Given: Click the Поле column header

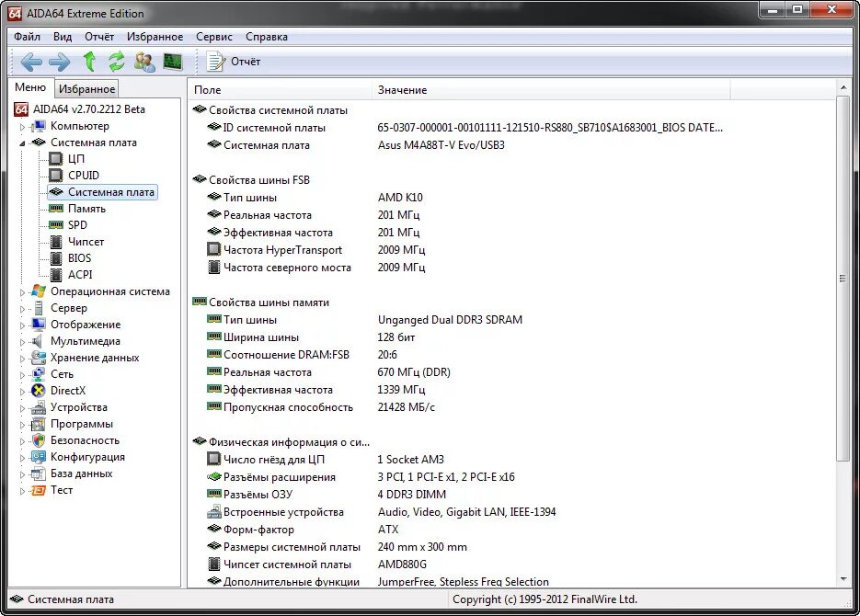Looking at the screenshot, I should [x=281, y=90].
